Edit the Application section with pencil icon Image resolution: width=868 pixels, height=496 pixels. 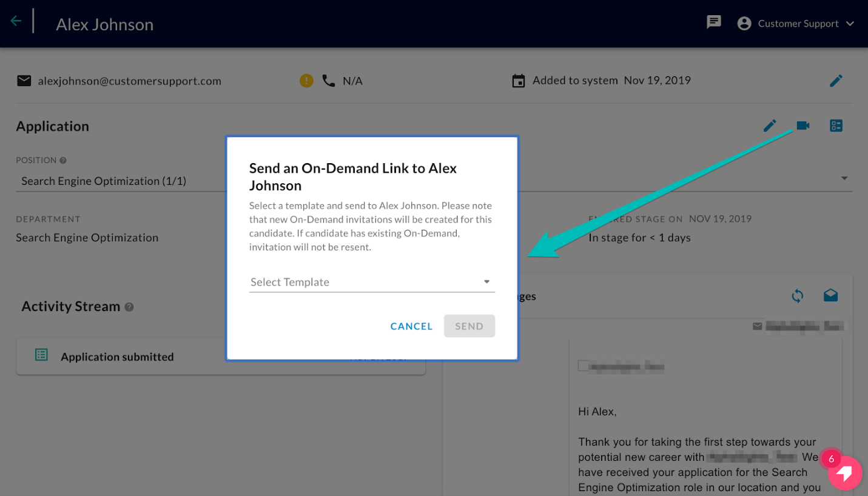(770, 126)
